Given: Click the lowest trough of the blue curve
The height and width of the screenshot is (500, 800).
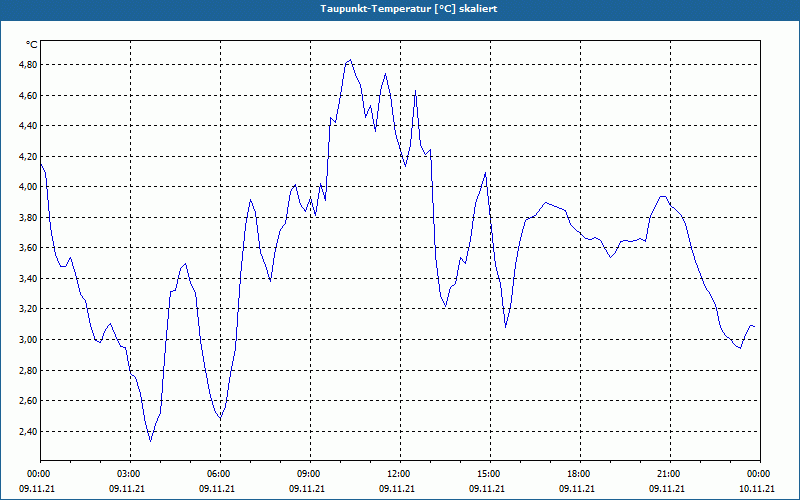Looking at the screenshot, I should [x=151, y=441].
